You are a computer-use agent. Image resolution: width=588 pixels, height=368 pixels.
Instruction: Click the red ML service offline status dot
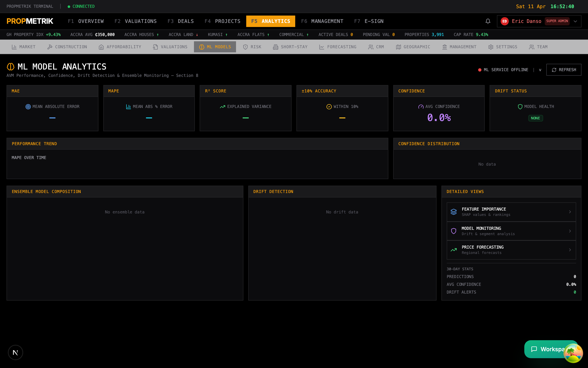point(480,70)
